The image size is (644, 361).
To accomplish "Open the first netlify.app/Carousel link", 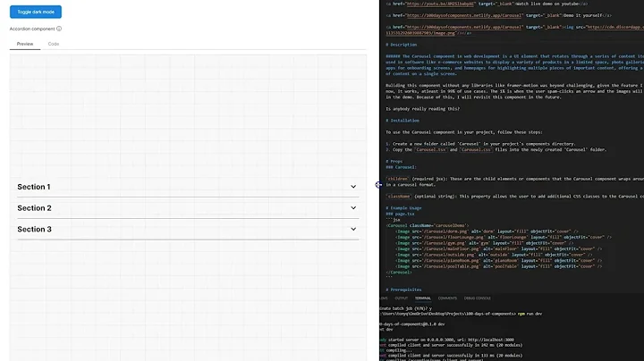I will [x=464, y=15].
